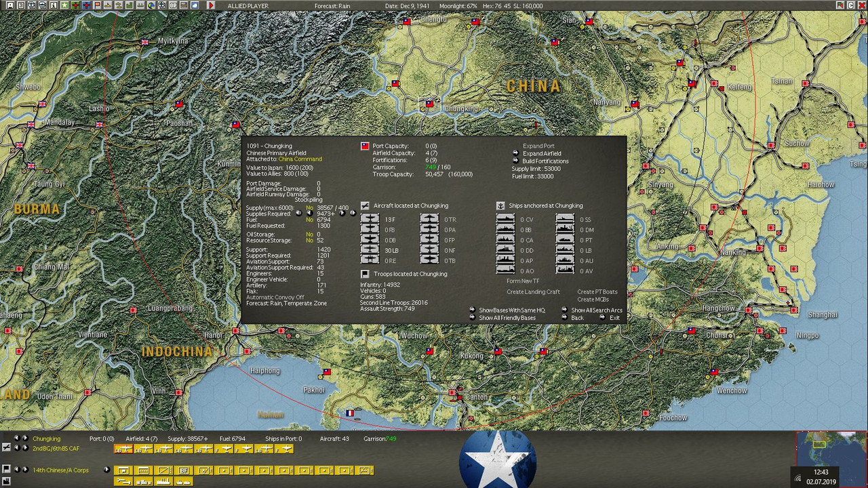Click 'Show All Search Arcs'
Image resolution: width=868 pixels, height=488 pixels.
(x=597, y=310)
